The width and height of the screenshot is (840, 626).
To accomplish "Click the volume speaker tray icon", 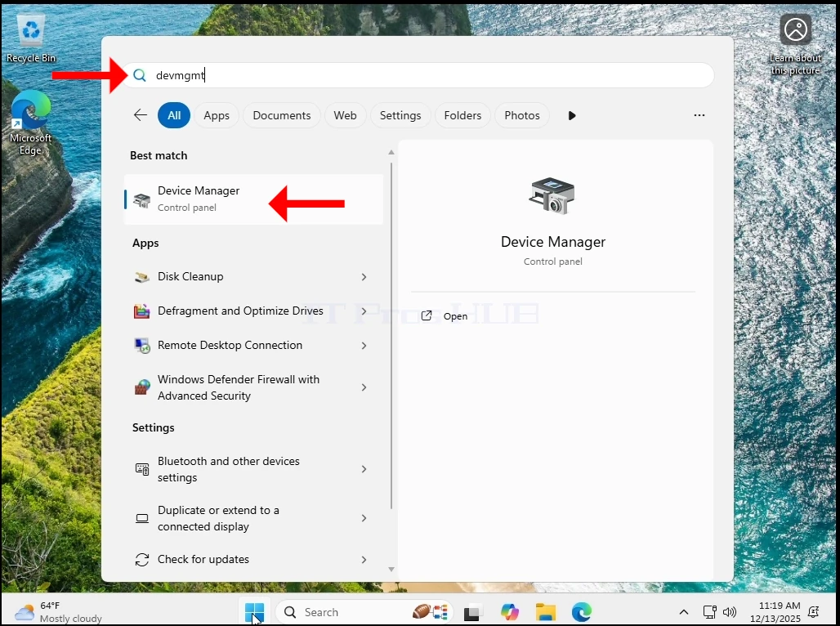I will (730, 612).
